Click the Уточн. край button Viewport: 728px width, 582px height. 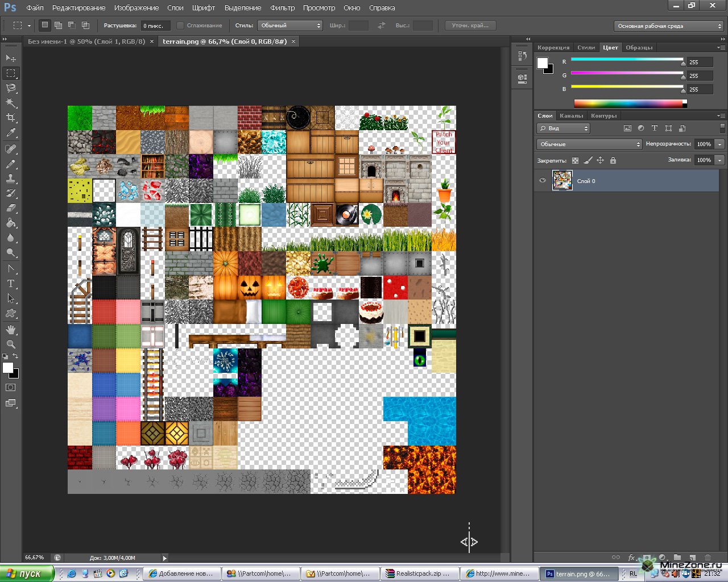click(470, 26)
